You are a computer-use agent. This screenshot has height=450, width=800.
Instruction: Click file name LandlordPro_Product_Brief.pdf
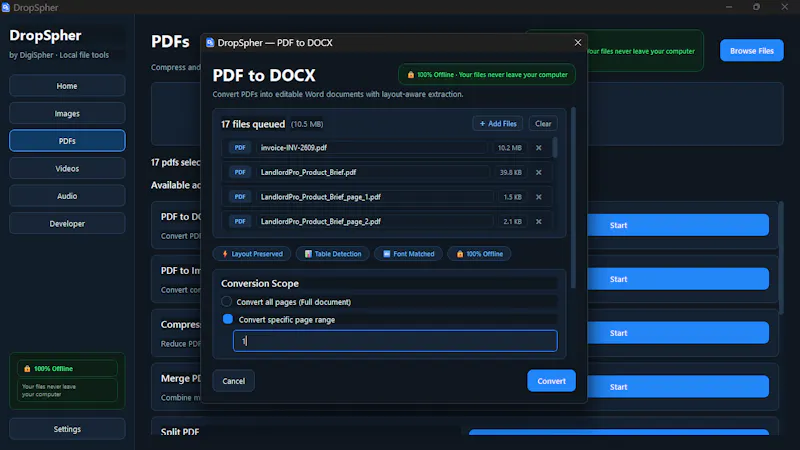pos(308,172)
